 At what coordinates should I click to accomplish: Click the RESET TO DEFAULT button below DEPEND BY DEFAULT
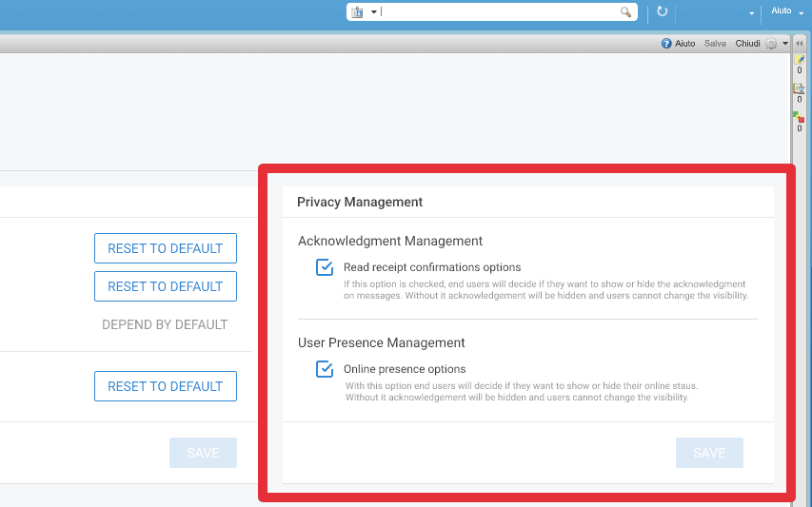tap(166, 386)
